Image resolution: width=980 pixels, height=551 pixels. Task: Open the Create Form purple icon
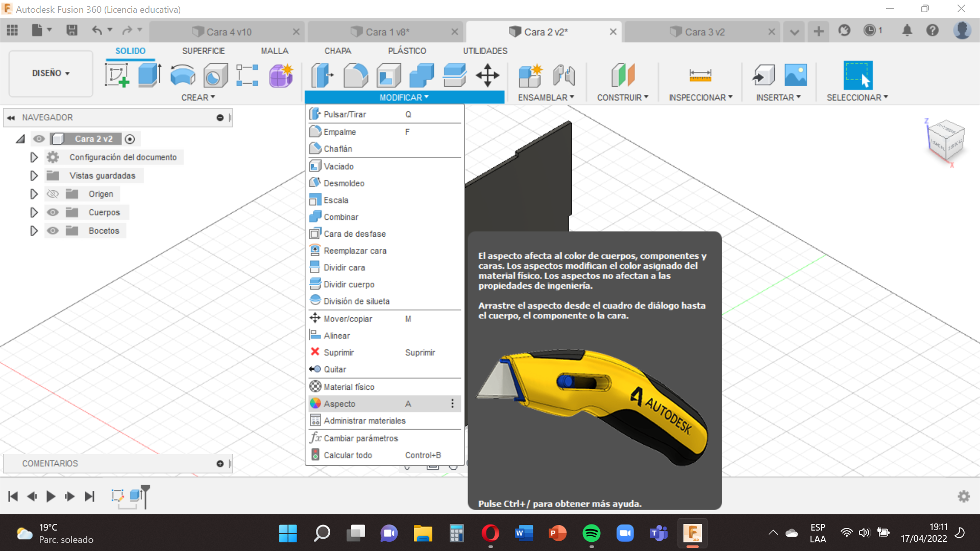281,76
